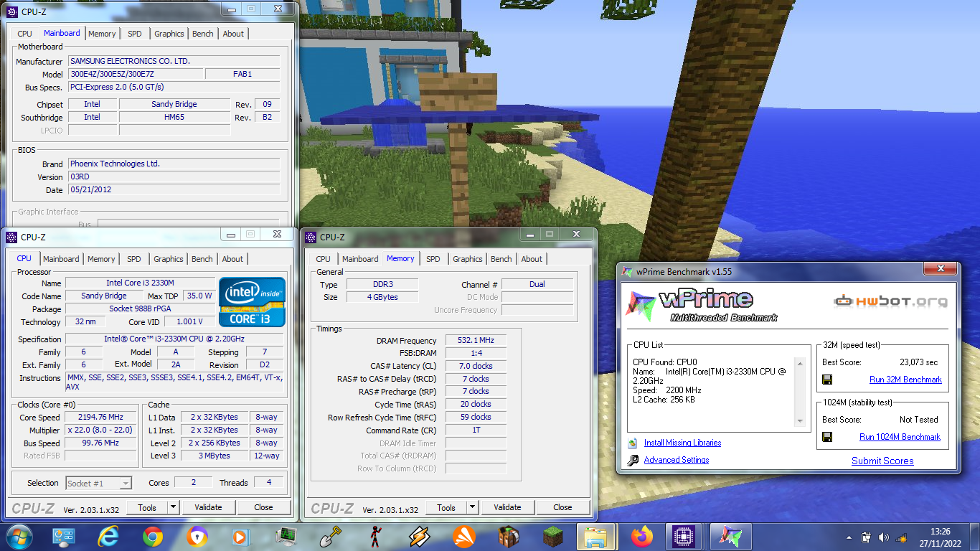980x551 pixels.
Task: Open the Windows Explorer folder taskbar icon
Action: (x=597, y=537)
